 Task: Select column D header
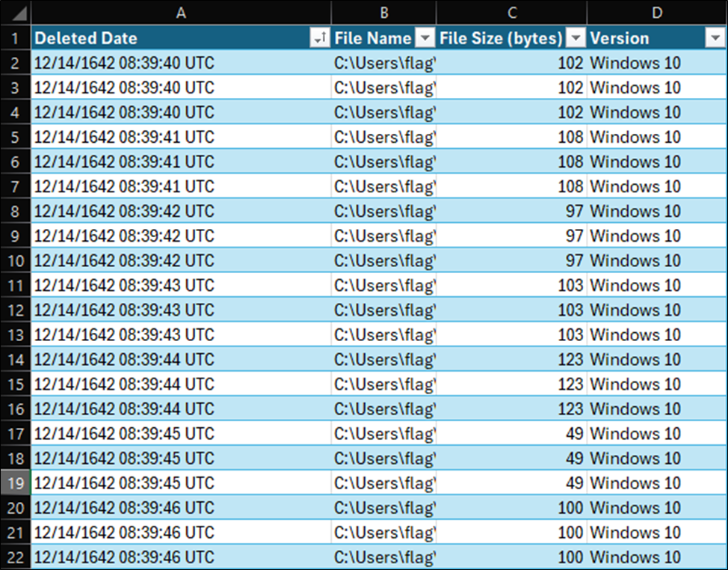tap(655, 12)
